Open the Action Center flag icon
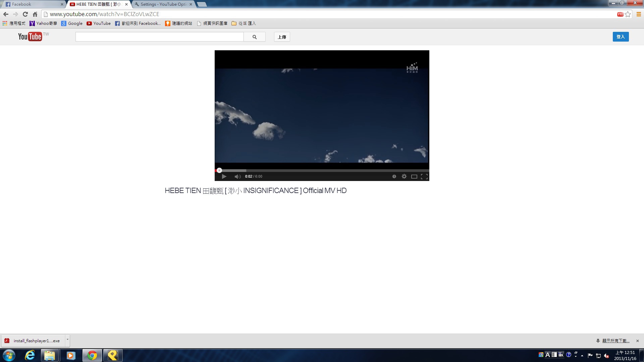 (590, 355)
